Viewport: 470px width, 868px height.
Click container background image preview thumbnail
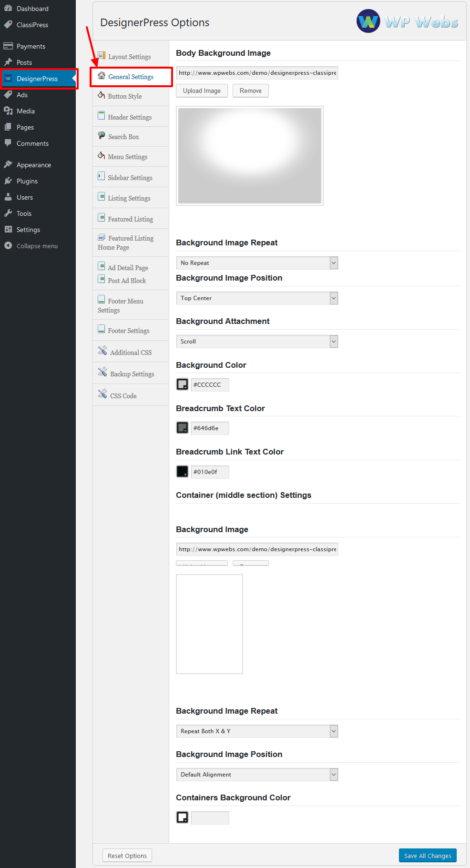pos(209,624)
